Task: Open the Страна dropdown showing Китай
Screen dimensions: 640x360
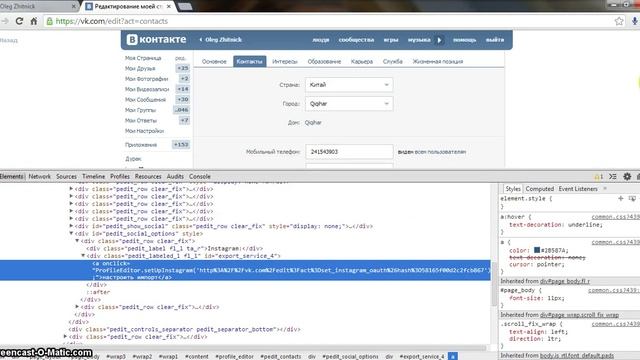Action: [349, 84]
